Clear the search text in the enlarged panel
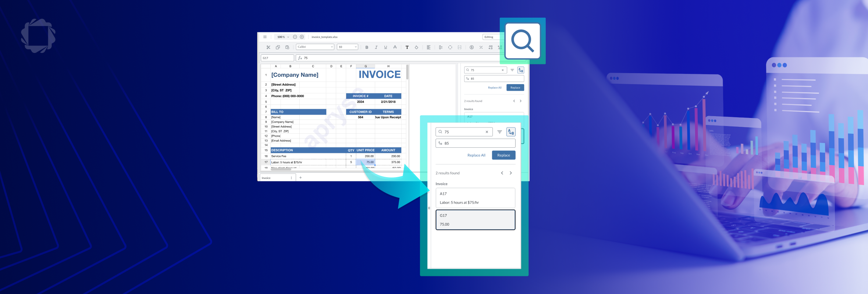 487,132
